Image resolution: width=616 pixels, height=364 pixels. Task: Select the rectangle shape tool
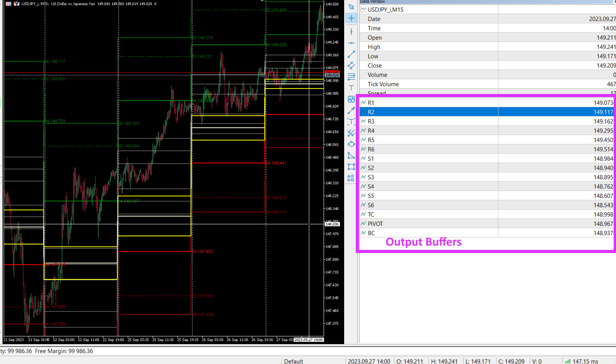[351, 167]
